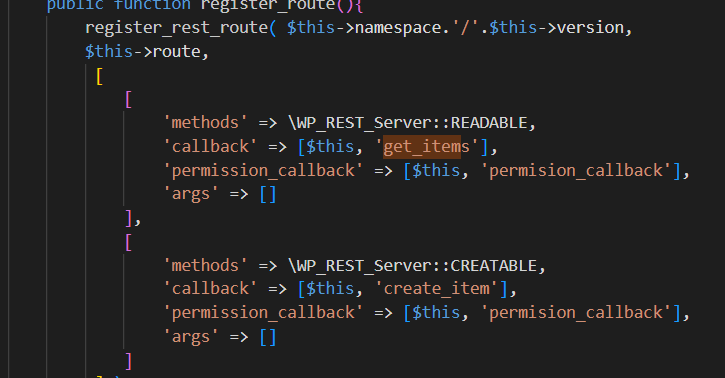Click 'permission_callback' key above second 'args'
This screenshot has width=725, height=378.
263,313
